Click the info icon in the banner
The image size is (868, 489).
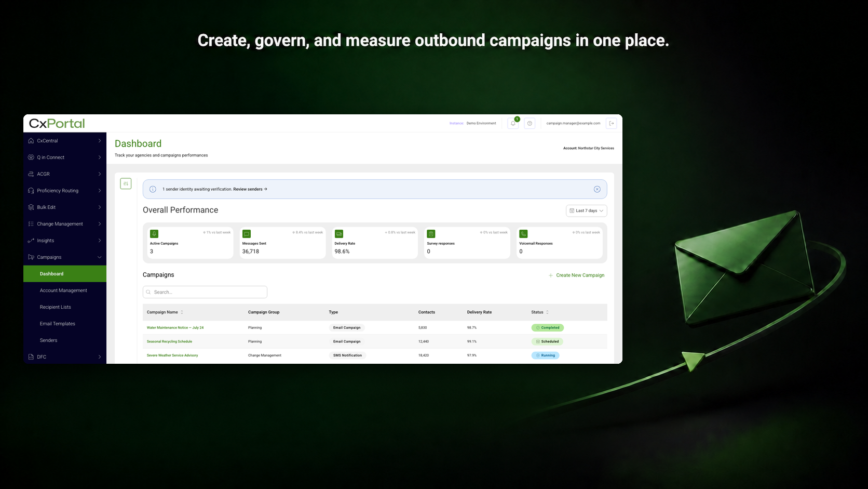pos(153,189)
